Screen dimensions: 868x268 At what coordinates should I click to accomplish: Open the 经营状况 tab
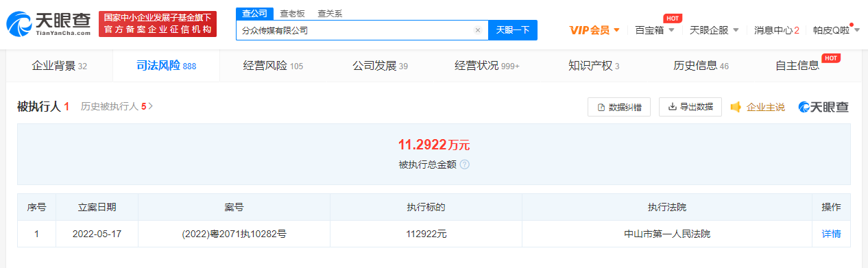[x=487, y=66]
